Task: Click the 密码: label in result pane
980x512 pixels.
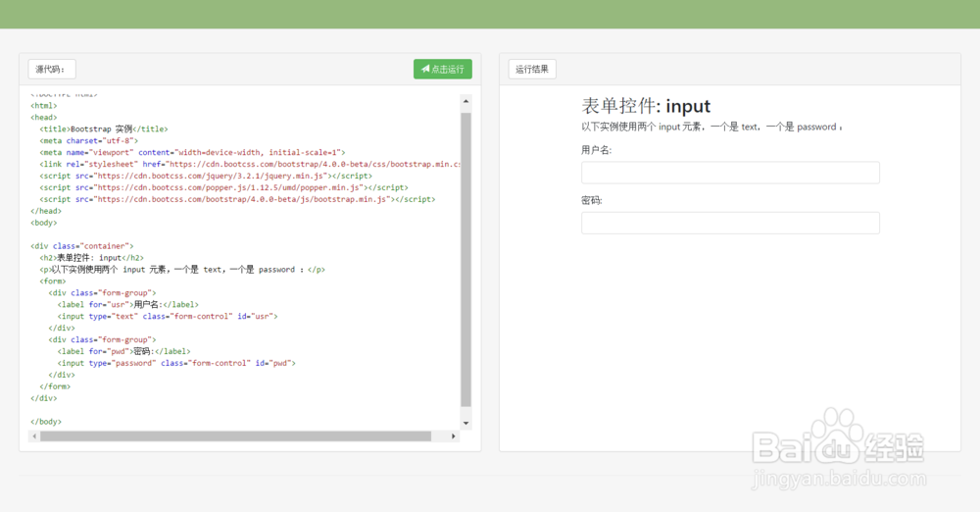Action: coord(591,200)
